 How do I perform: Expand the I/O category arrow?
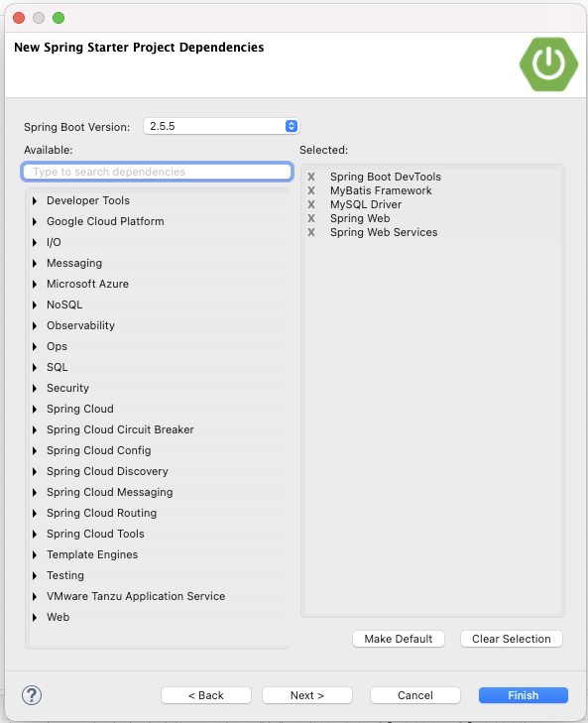click(35, 242)
